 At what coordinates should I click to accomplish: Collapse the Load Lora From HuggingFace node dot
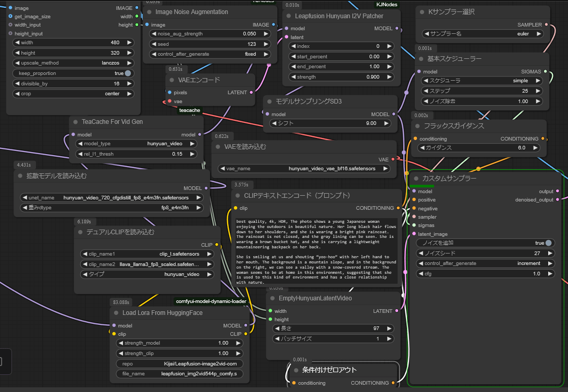(116, 313)
